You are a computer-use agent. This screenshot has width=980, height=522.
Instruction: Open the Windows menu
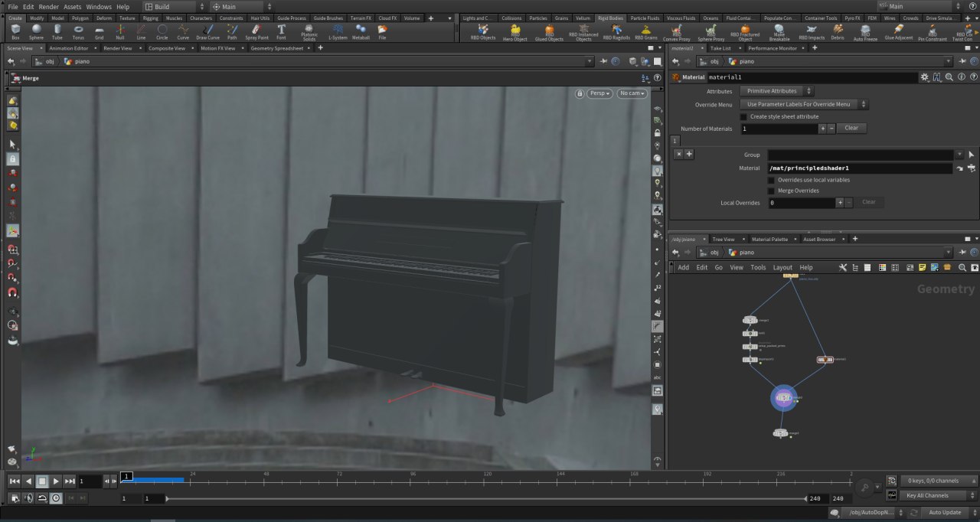click(x=99, y=7)
